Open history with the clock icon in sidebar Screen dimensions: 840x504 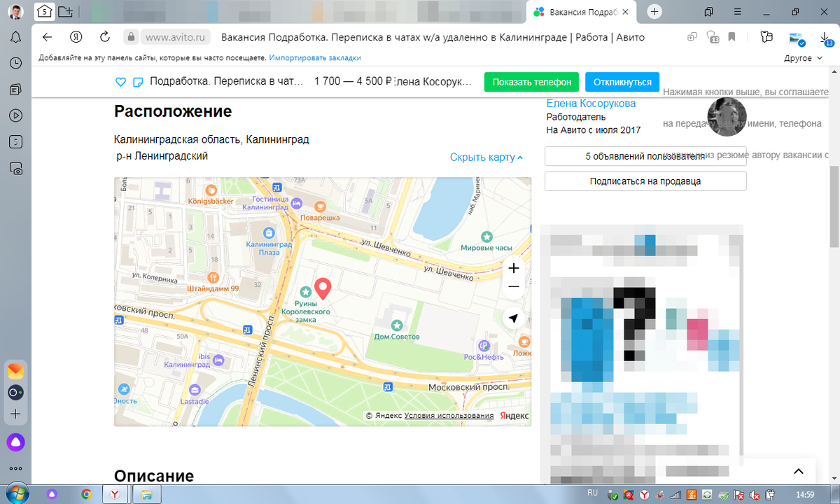[x=15, y=63]
